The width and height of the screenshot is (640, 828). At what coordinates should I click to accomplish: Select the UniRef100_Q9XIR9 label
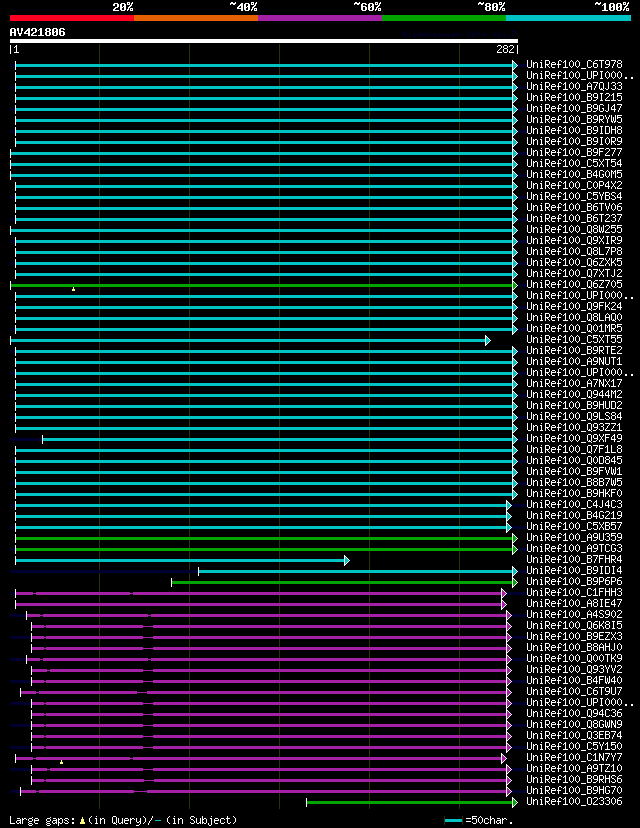pos(574,240)
